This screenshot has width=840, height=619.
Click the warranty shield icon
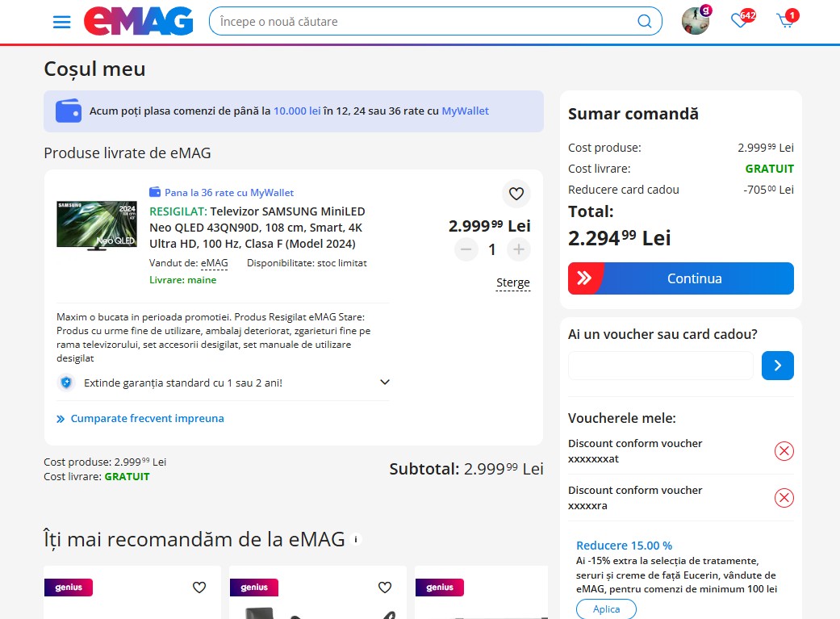(x=66, y=383)
